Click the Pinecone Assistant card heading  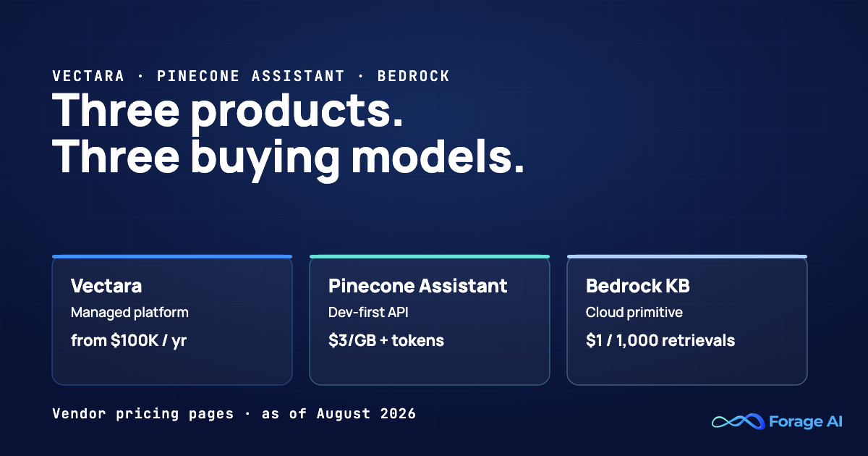pyautogui.click(x=418, y=286)
